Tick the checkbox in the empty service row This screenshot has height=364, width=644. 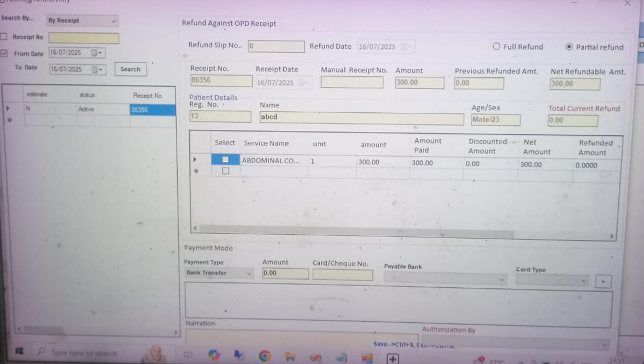(x=226, y=171)
